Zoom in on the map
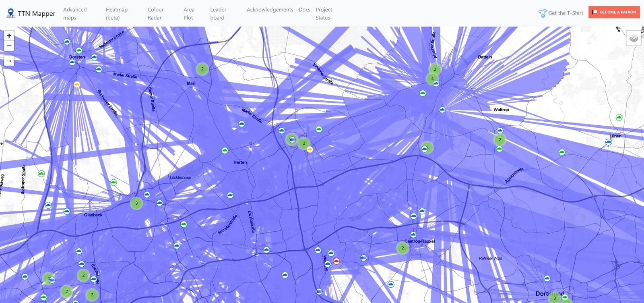Viewport: 644px width, 303px height. point(9,35)
